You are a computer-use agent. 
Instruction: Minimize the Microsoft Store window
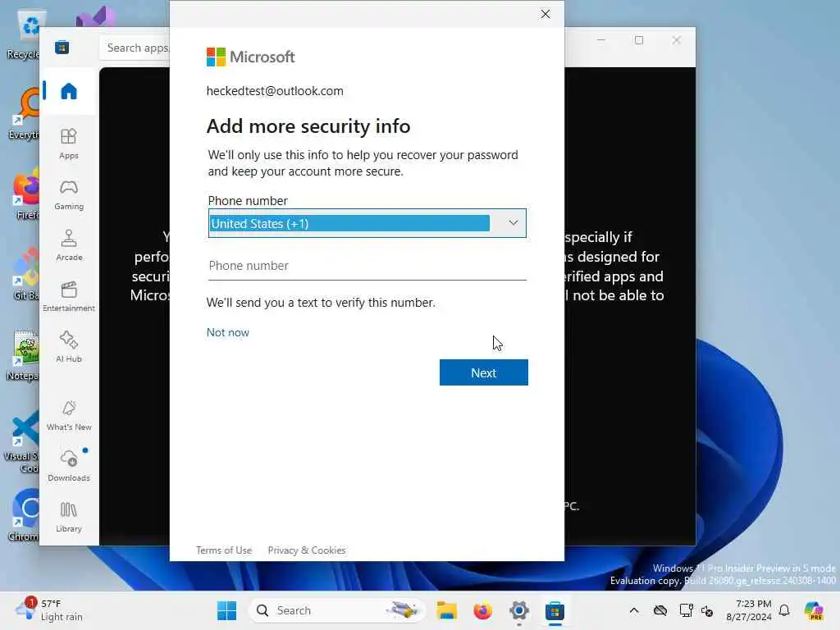click(601, 40)
